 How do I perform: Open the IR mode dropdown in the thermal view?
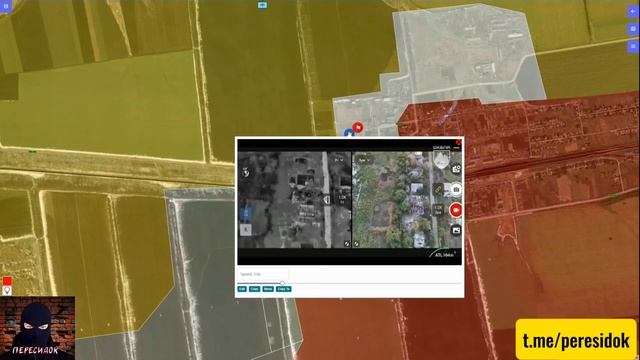click(x=338, y=160)
